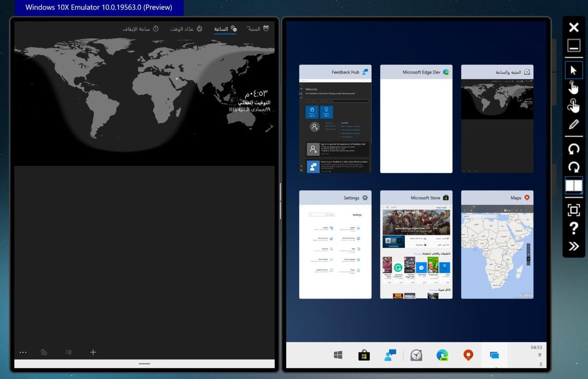This screenshot has height=379, width=588.
Task: Click the clock icon in Alarms card title
Action: (527, 72)
